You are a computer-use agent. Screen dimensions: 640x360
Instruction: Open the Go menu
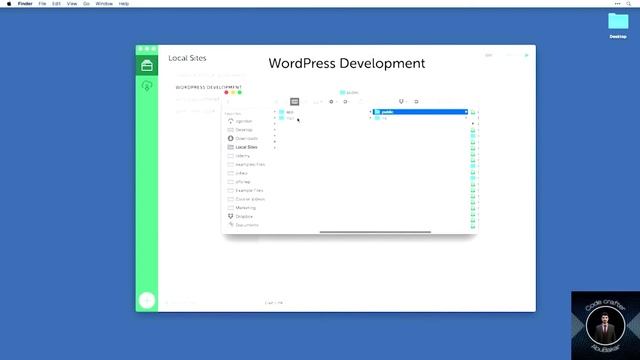click(x=86, y=4)
